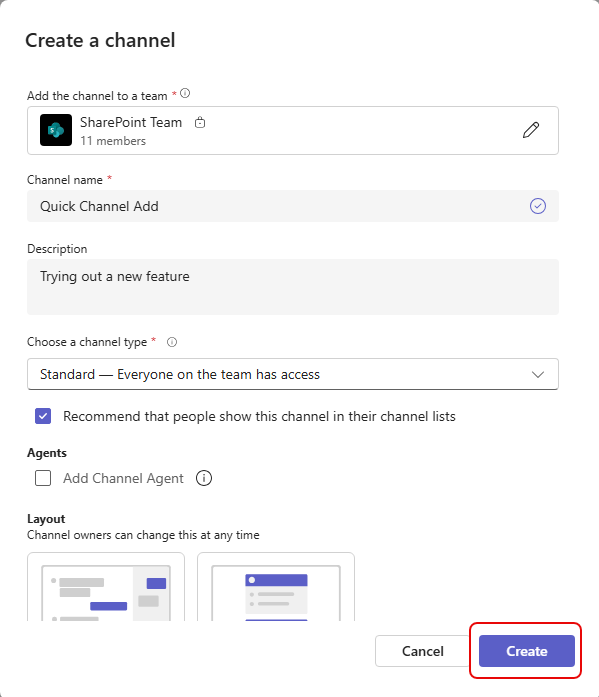Click info icon next to Add the channel to a team
The height and width of the screenshot is (697, 599).
click(x=185, y=93)
